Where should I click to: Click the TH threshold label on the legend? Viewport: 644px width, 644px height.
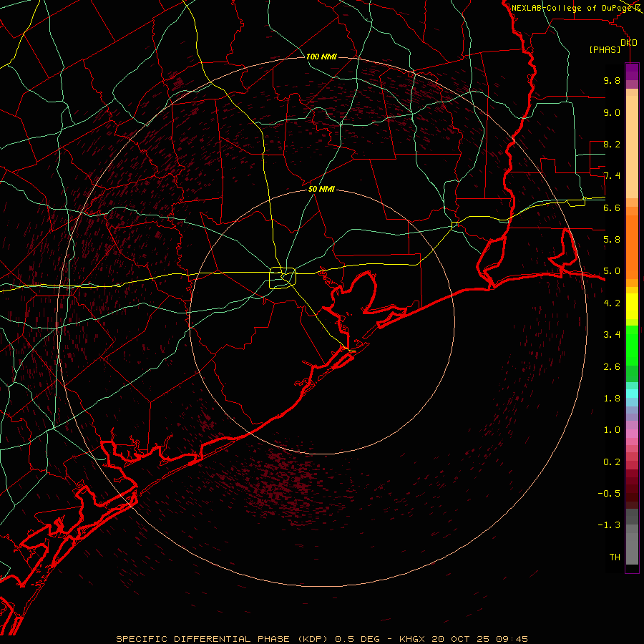coord(615,557)
